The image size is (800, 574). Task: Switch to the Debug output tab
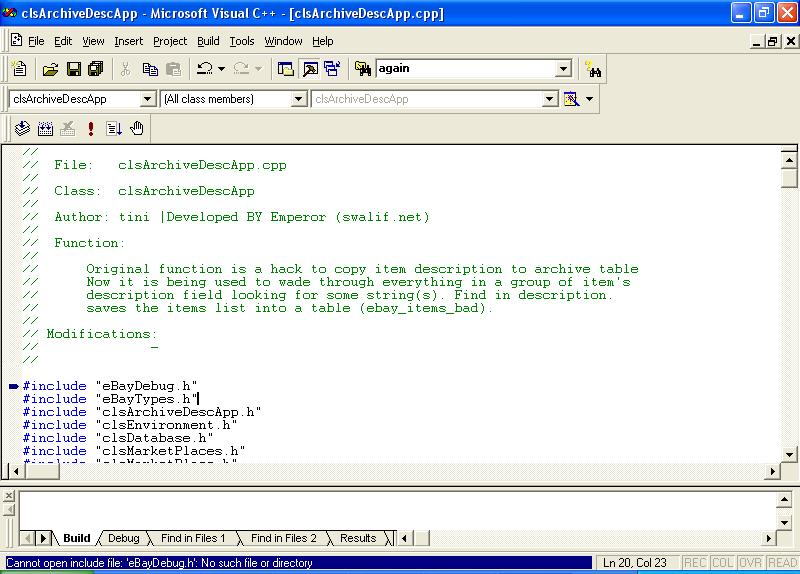(123, 538)
